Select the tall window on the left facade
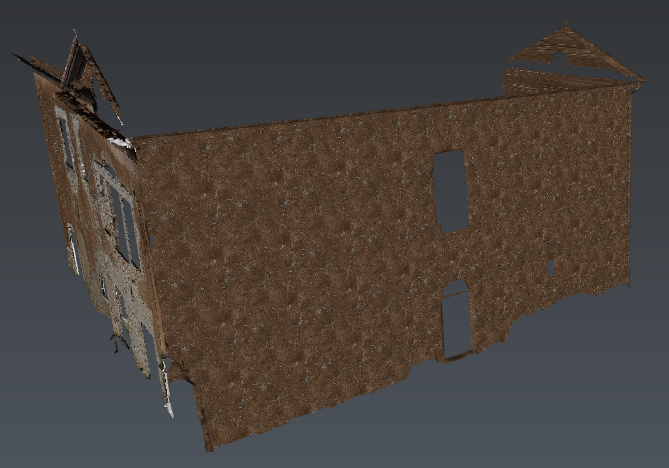 [x=127, y=230]
